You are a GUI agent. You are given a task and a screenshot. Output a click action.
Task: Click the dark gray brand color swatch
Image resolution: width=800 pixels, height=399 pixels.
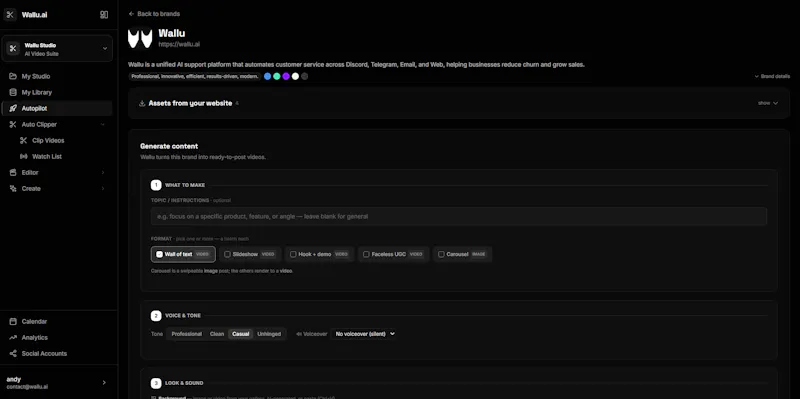tap(305, 77)
